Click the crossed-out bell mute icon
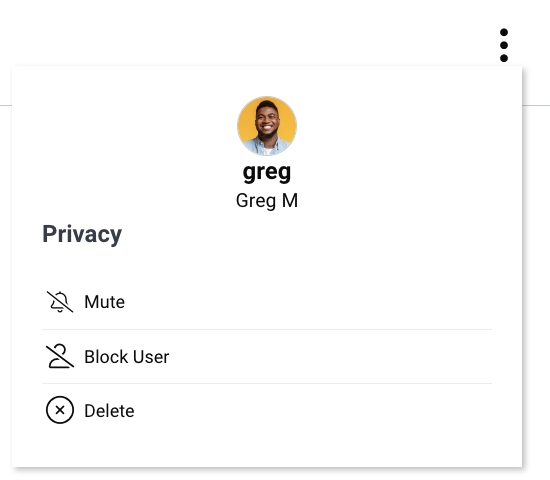Viewport: 550px width, 480px height. 60,302
